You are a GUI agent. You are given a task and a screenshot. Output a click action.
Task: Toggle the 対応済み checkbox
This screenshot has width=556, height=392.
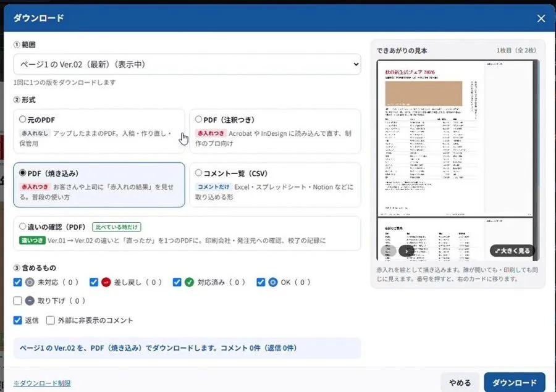[177, 282]
